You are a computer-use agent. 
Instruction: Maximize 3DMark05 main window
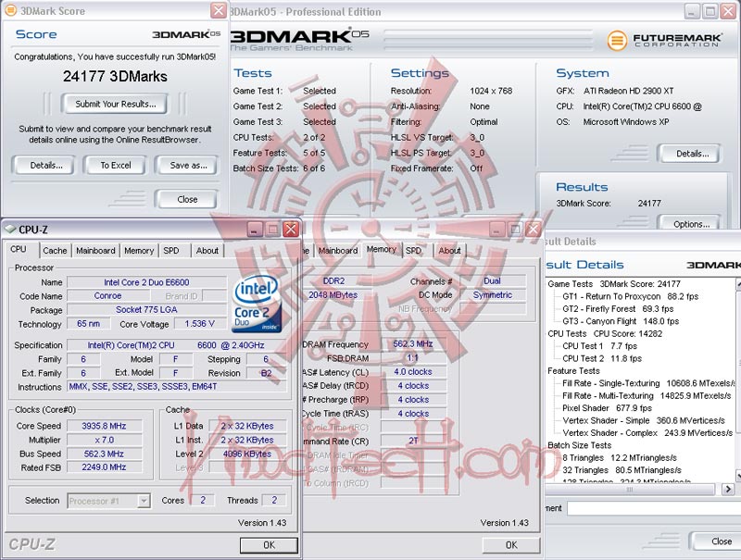(710, 11)
